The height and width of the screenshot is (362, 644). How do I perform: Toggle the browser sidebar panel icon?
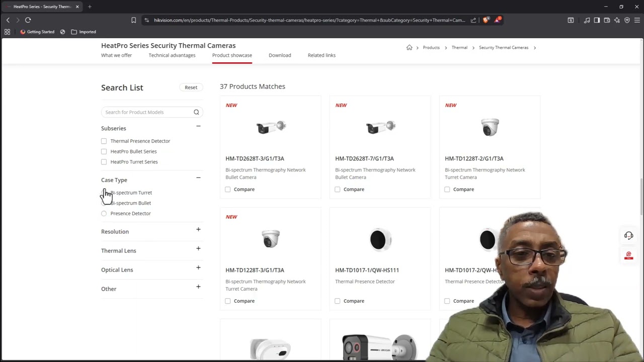pos(597,20)
